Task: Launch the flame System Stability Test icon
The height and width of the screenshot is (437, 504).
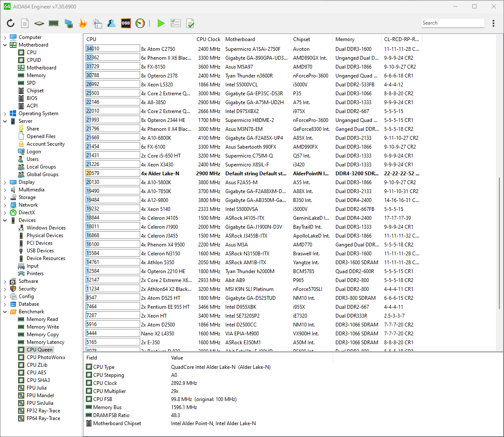Action: [83, 24]
